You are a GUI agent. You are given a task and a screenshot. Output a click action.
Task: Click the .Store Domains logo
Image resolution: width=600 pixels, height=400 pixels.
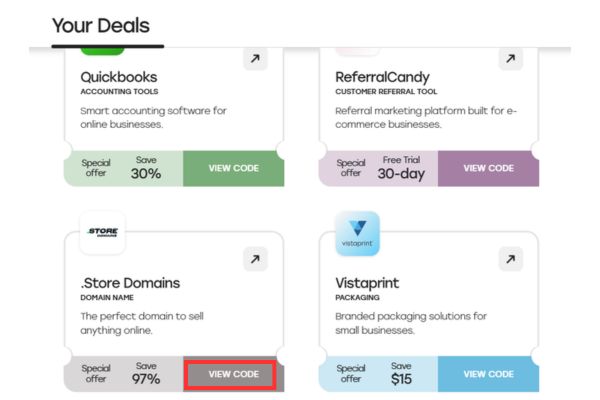click(101, 234)
